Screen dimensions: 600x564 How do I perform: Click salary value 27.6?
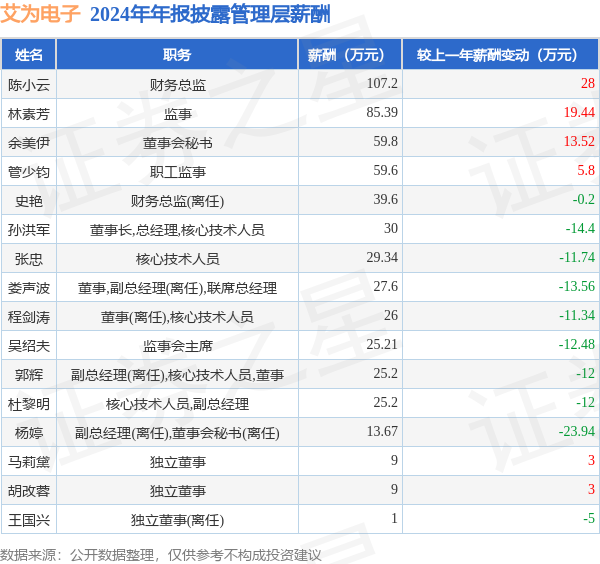pos(386,287)
